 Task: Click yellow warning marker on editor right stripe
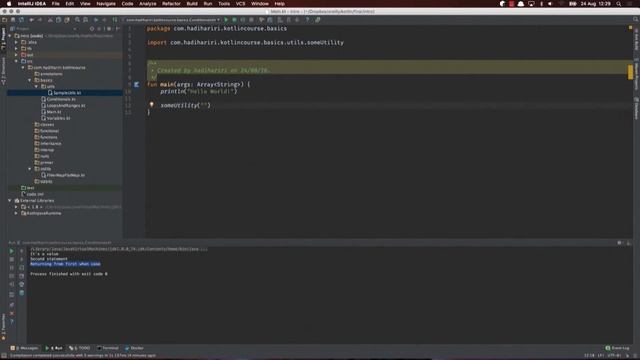630,72
